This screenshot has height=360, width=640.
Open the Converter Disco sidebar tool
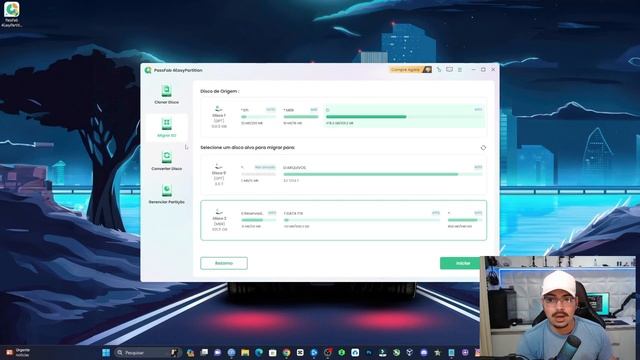click(167, 161)
